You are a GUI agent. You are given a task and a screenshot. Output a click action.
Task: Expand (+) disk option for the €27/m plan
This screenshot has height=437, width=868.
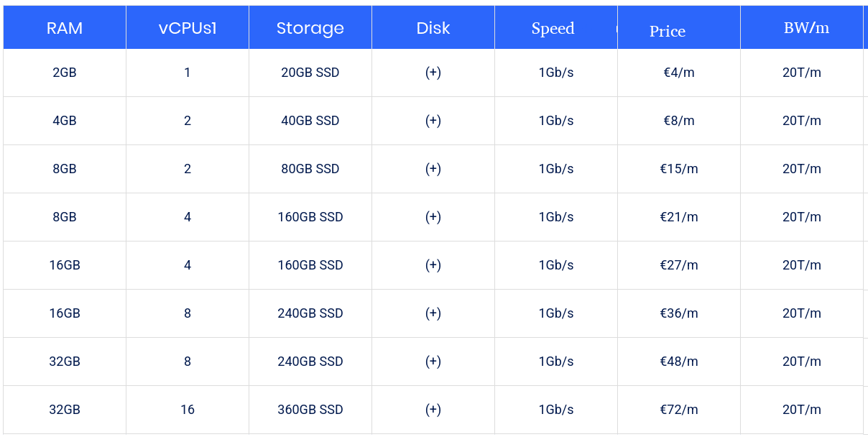433,265
